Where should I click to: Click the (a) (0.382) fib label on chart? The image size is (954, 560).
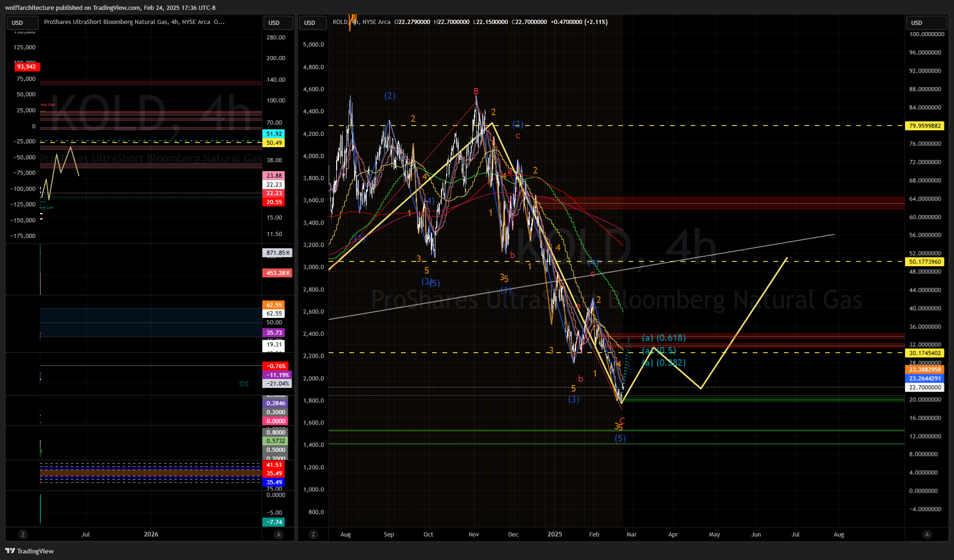664,363
